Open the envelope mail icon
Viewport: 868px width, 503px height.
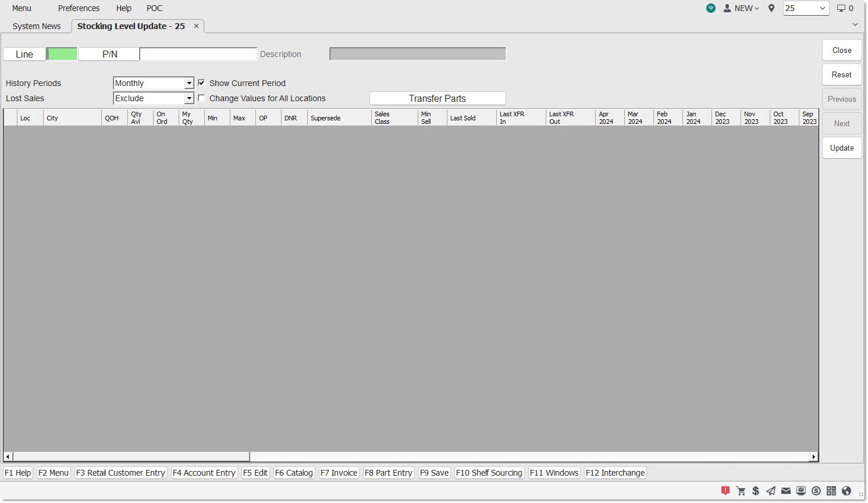pyautogui.click(x=786, y=491)
